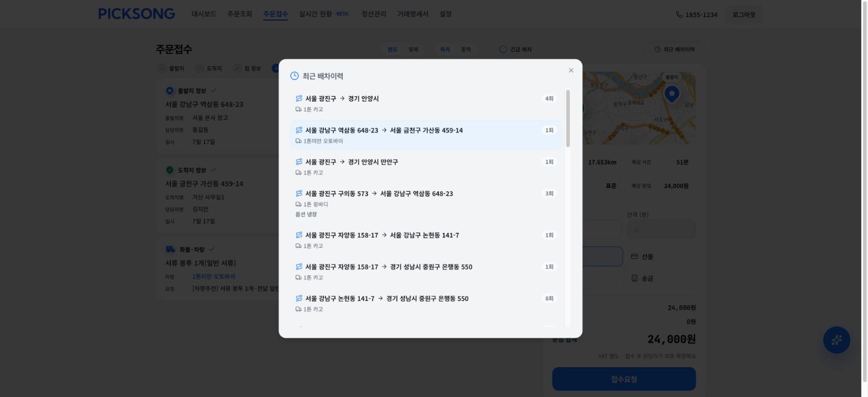Select history row 역삼동 648-23 → 가산동 459-14
The width and height of the screenshot is (868, 397).
[x=426, y=135]
